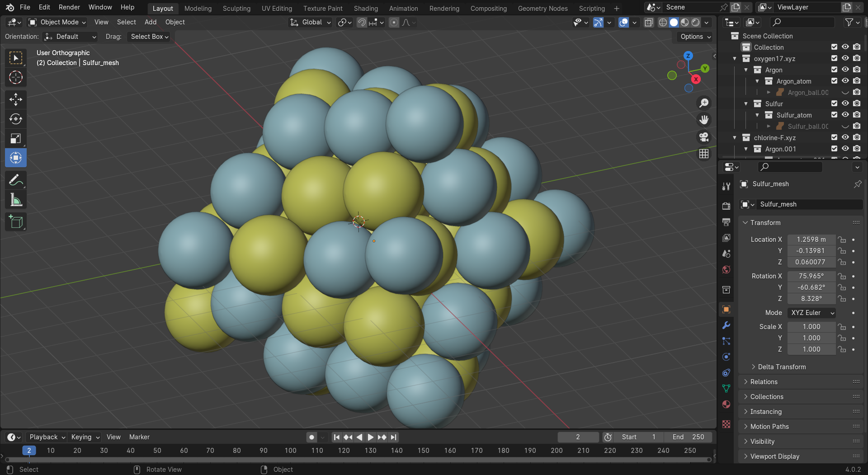
Task: Switch to the Shading workspace tab
Action: pos(365,8)
